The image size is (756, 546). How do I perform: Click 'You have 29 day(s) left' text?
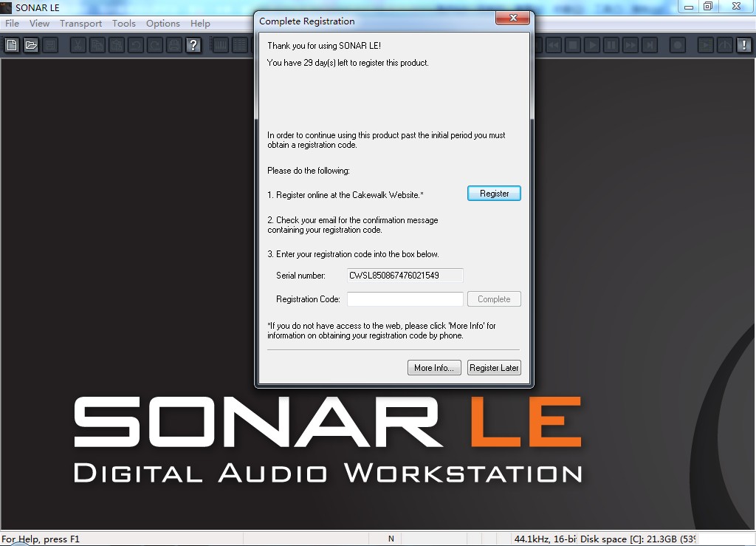348,63
